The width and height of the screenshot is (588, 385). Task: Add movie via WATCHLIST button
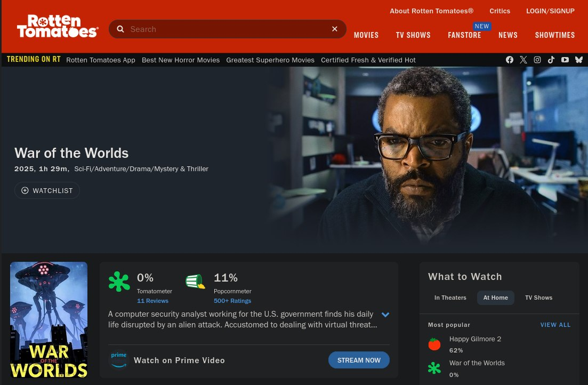click(x=47, y=190)
